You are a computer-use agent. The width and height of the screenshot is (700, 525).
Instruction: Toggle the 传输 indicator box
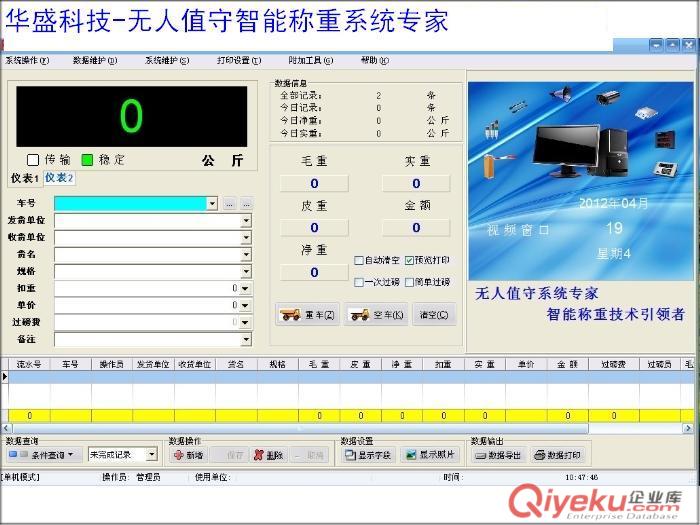click(x=33, y=159)
